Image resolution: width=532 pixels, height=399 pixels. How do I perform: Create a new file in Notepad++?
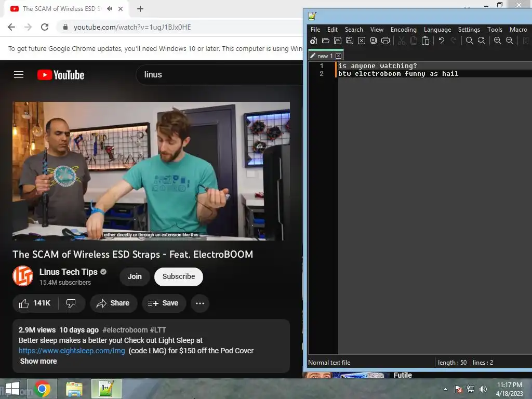pos(313,41)
